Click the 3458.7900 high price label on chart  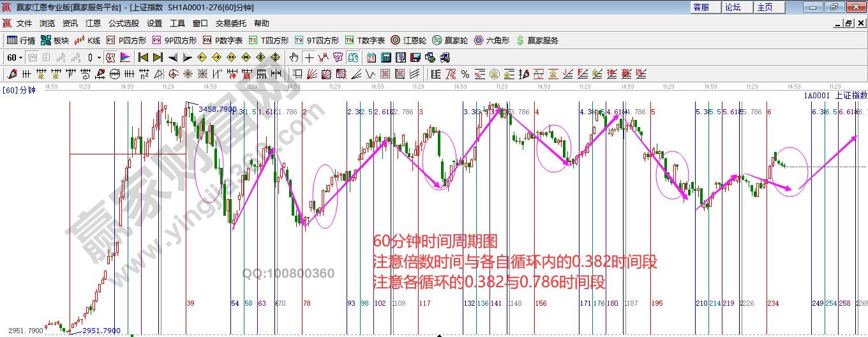point(218,109)
